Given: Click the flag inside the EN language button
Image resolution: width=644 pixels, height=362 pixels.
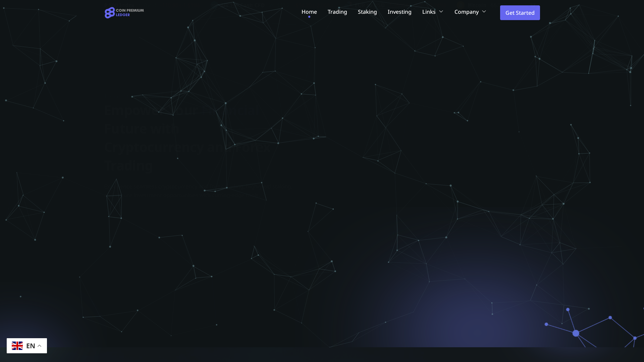Looking at the screenshot, I should click(x=18, y=346).
